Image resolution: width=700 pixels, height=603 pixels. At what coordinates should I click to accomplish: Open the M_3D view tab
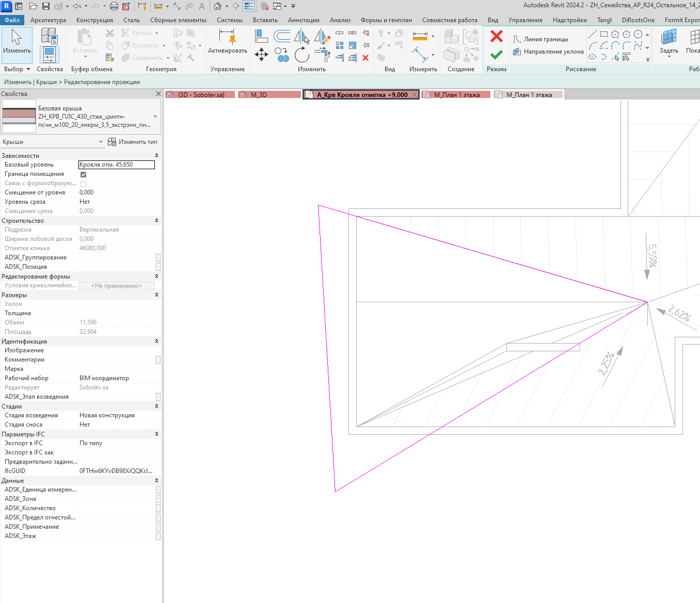click(x=269, y=95)
